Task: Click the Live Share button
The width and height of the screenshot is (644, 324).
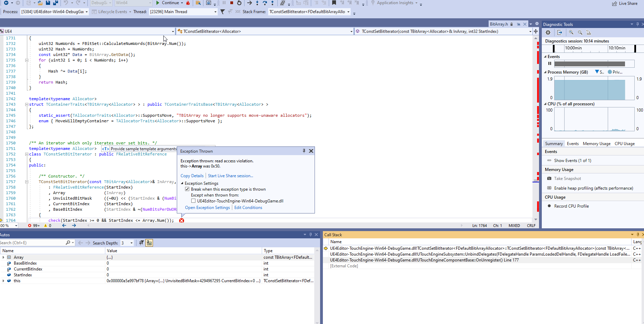Action: 625,3
